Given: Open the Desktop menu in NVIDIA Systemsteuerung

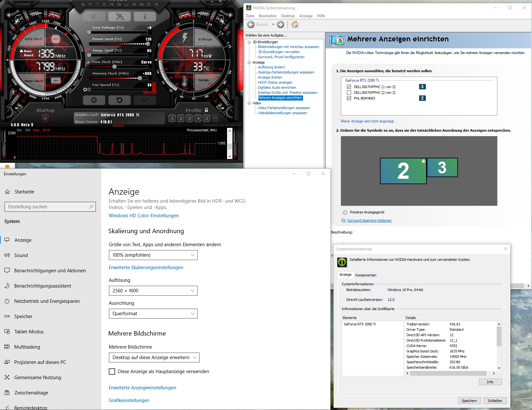Looking at the screenshot, I should (288, 16).
